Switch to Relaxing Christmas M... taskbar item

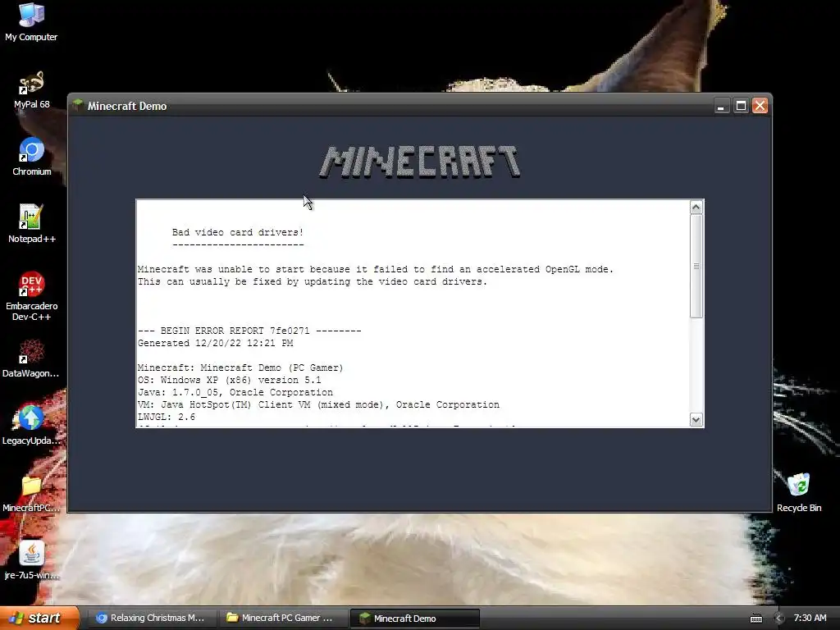[x=151, y=618]
